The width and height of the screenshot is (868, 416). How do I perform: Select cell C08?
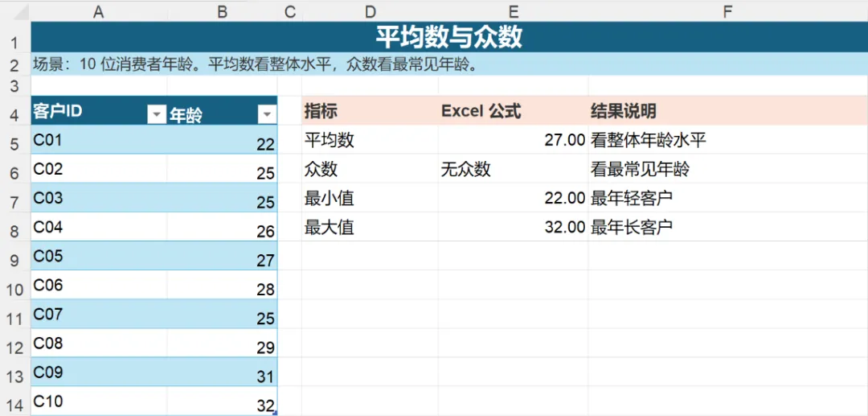99,343
